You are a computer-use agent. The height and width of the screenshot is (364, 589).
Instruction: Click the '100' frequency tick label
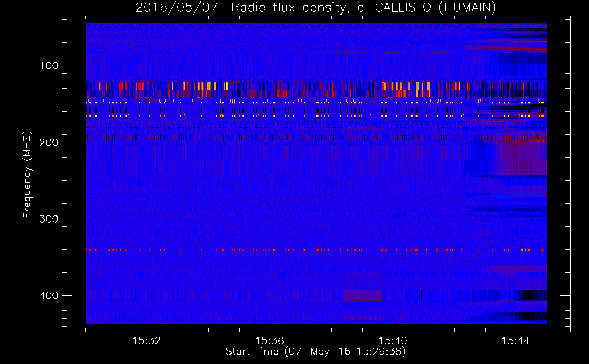(49, 66)
